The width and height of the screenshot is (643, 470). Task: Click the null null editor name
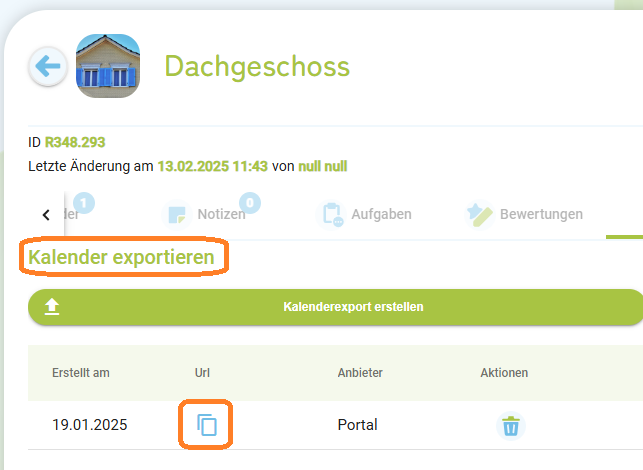click(x=323, y=167)
